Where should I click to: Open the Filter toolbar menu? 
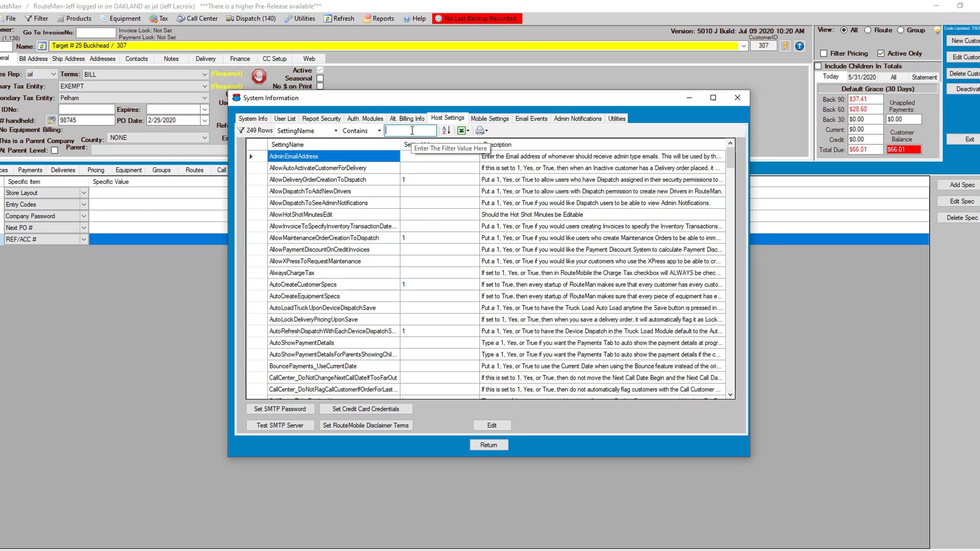click(36, 18)
